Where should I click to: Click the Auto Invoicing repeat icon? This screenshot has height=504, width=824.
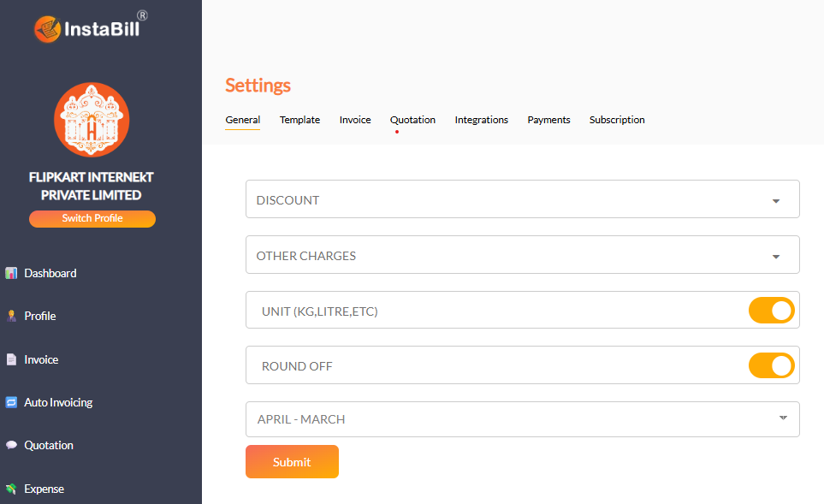pyautogui.click(x=11, y=402)
